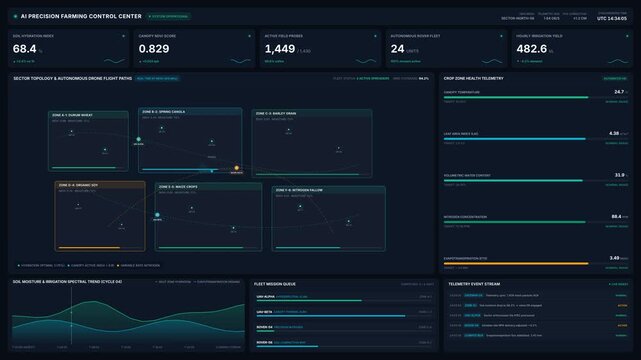The height and width of the screenshot is (360, 641).
Task: Select the ROVER-08 row in Fleet Mission Queue
Action: [x=344, y=344]
